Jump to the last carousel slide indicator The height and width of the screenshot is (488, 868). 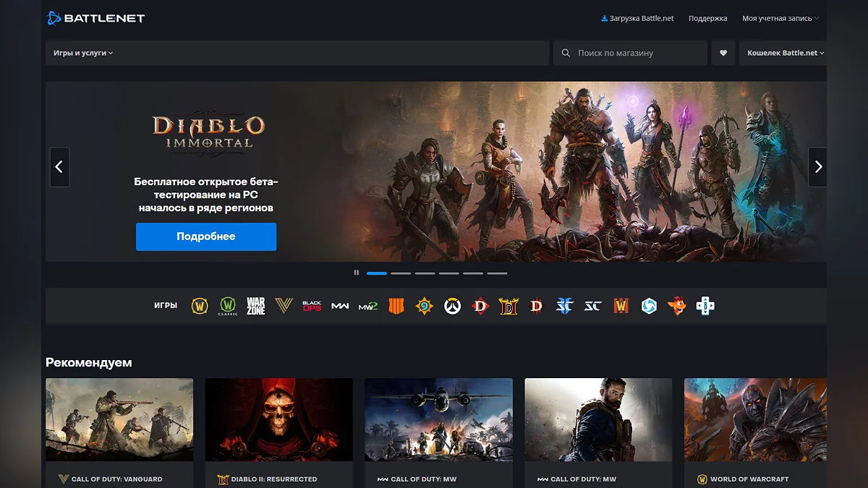(x=497, y=273)
